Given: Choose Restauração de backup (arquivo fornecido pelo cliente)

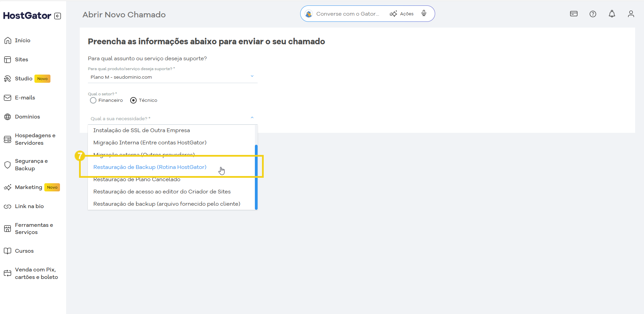Looking at the screenshot, I should point(171,204).
